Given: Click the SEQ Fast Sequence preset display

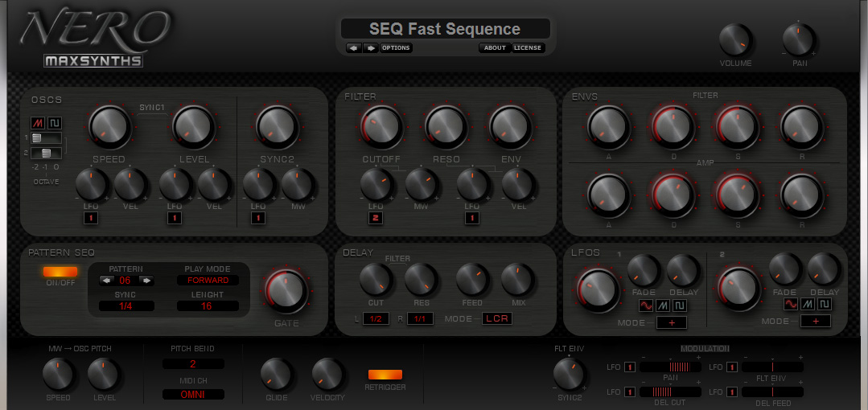Looking at the screenshot, I should (x=445, y=29).
